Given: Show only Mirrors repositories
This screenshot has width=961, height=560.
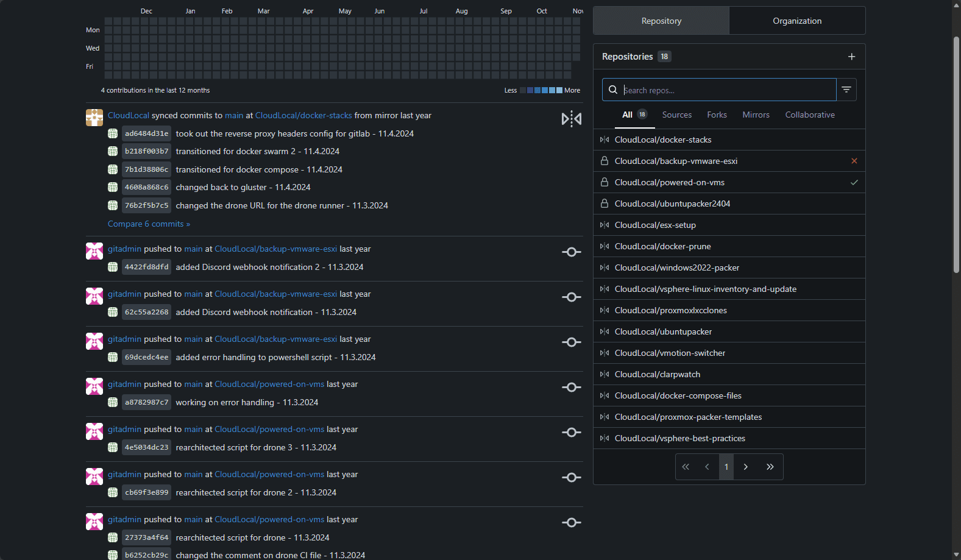Looking at the screenshot, I should pyautogui.click(x=756, y=115).
